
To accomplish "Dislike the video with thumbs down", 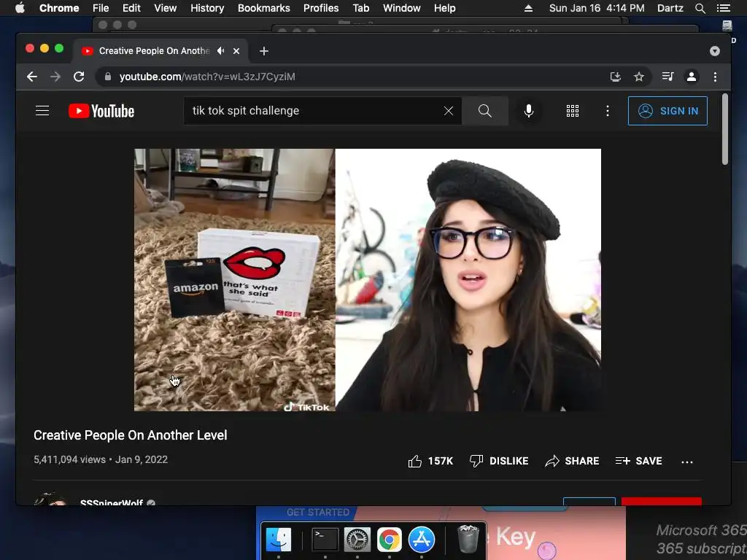I will click(x=499, y=461).
